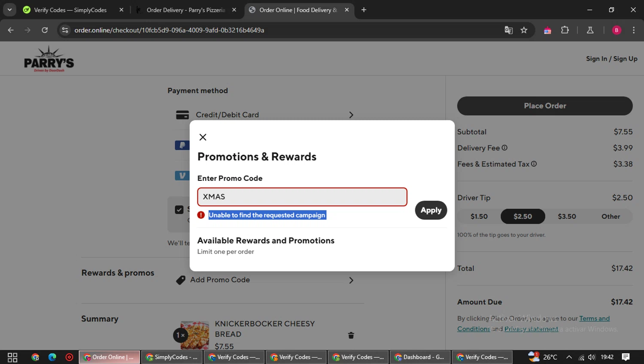Click the translate page icon in address bar

click(x=508, y=30)
